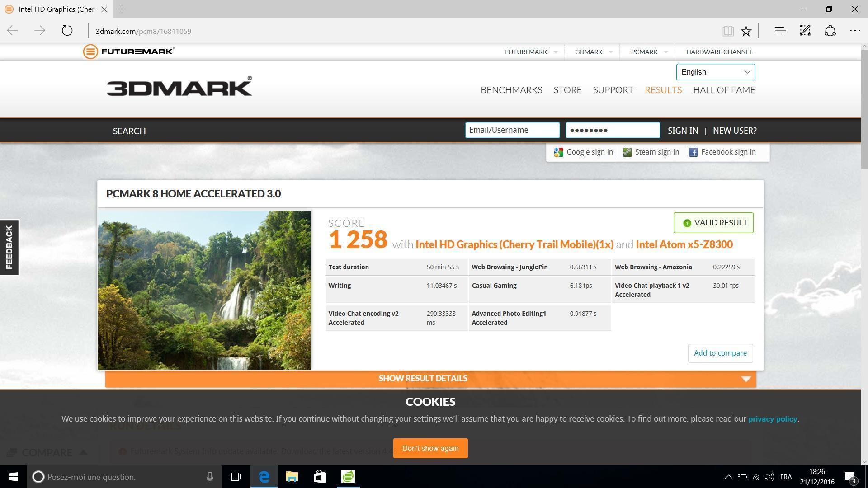Go to HALL OF FAME page
868x488 pixels.
pyautogui.click(x=724, y=90)
